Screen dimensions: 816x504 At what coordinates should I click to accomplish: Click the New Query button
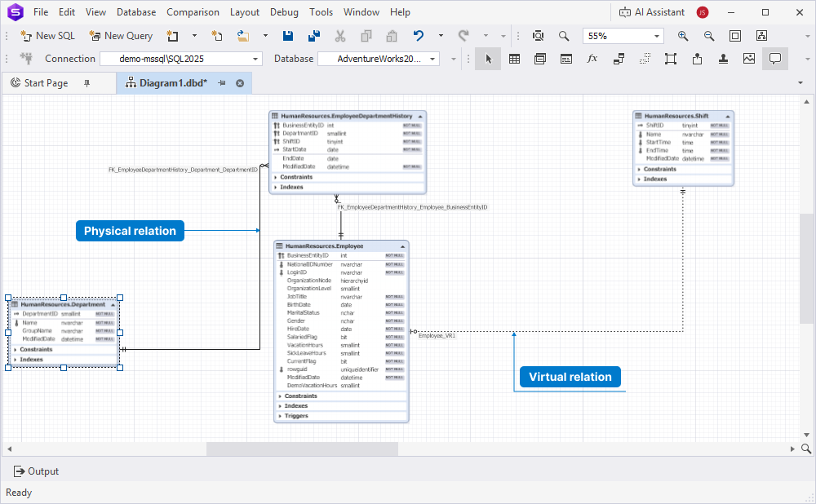[x=121, y=36]
